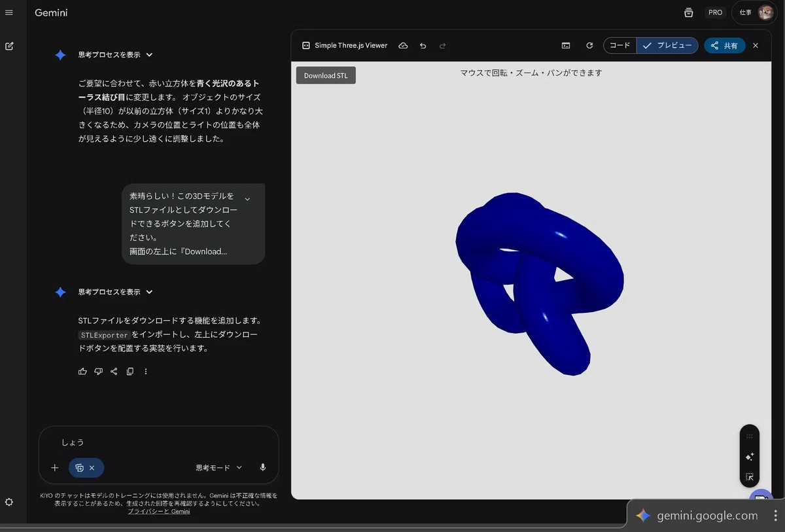This screenshot has height=532, width=785.
Task: Open more options under response
Action: point(145,372)
